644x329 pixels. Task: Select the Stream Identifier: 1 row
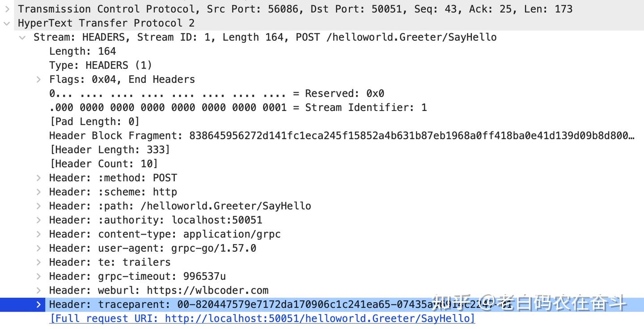pos(238,107)
